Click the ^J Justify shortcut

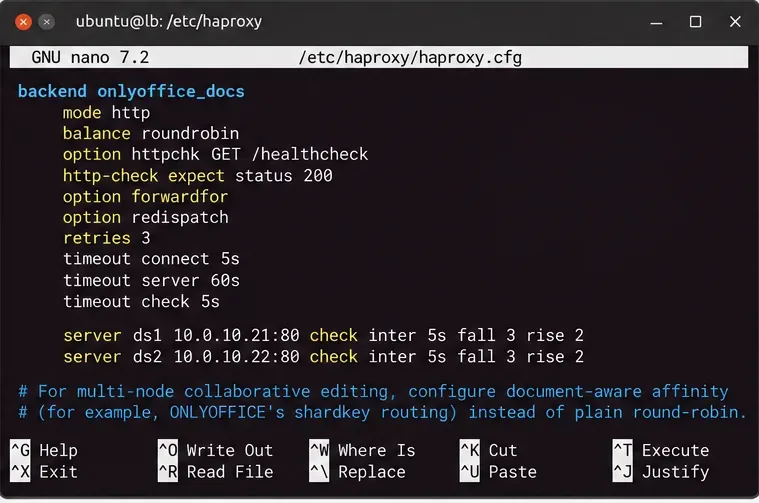coord(661,472)
